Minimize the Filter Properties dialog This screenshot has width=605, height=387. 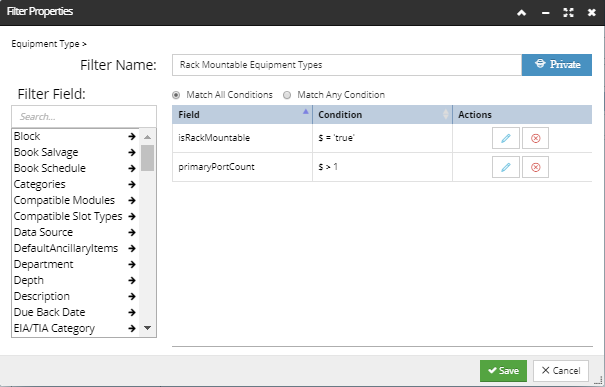545,13
